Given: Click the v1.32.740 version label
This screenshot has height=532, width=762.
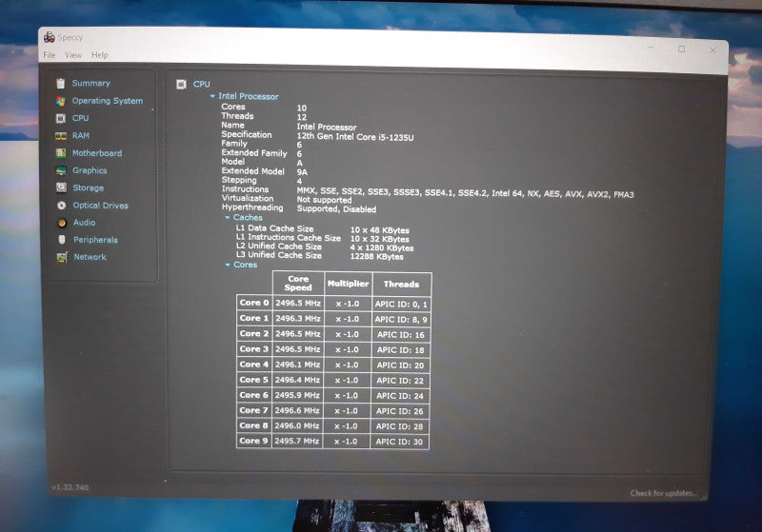Looking at the screenshot, I should point(70,487).
